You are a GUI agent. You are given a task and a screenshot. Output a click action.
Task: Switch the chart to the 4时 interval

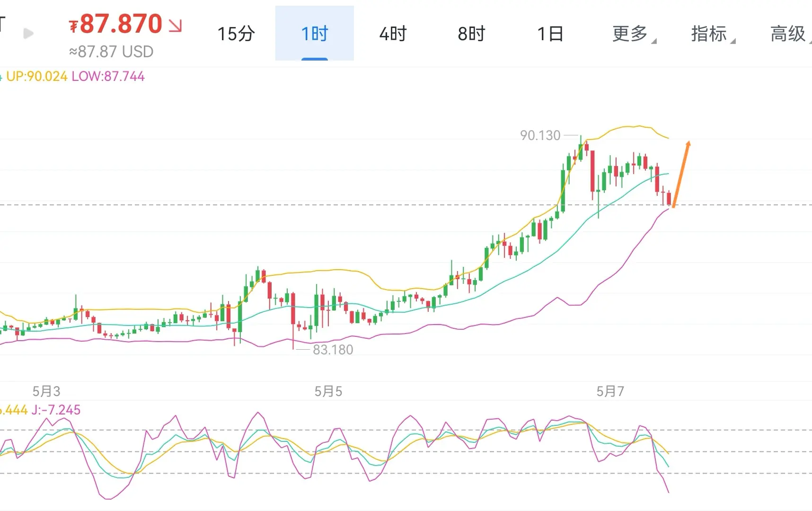[x=393, y=34]
